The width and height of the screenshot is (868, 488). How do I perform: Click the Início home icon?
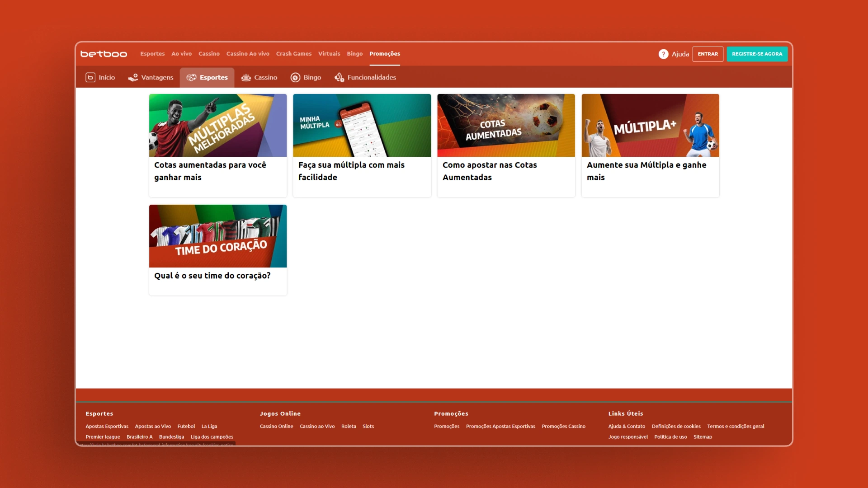point(90,77)
